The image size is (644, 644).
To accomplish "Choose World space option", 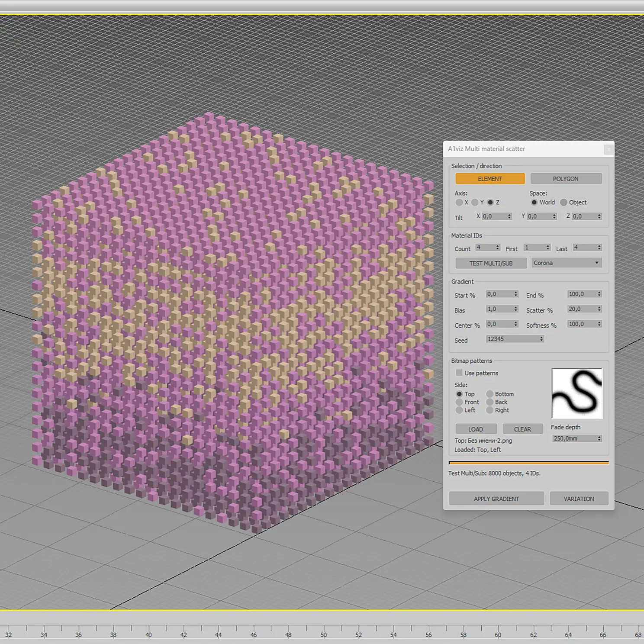I will click(534, 202).
